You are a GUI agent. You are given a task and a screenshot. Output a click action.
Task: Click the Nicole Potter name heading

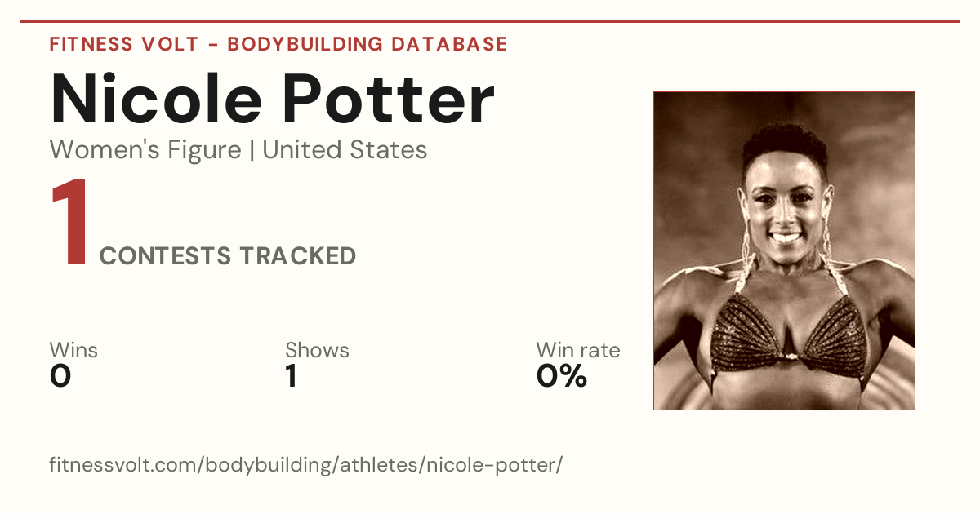(273, 100)
